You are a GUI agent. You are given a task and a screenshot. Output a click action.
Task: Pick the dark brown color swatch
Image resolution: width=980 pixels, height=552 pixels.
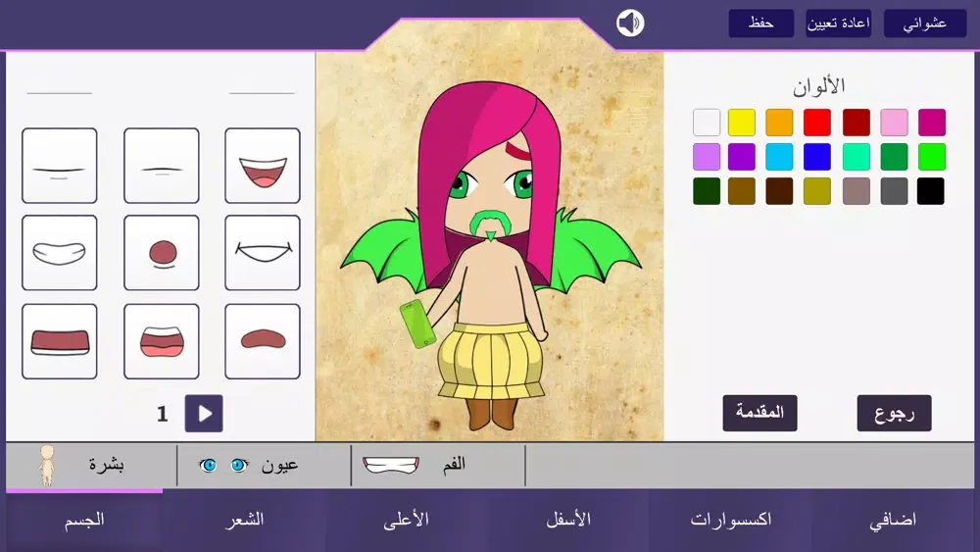pos(779,191)
